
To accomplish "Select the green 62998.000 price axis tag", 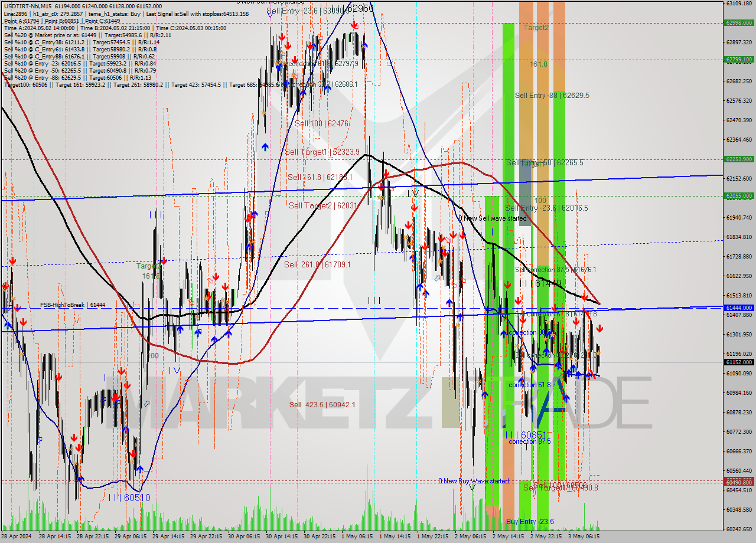I will click(738, 23).
